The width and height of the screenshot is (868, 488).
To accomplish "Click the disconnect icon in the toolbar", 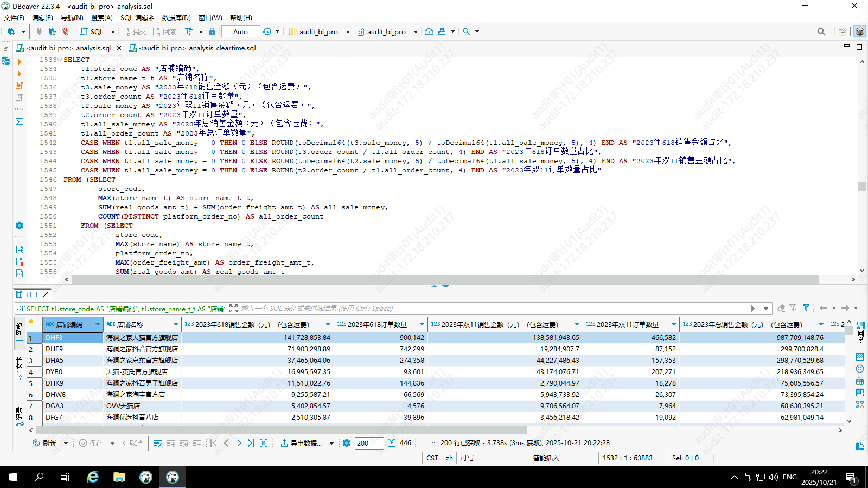I will tap(65, 31).
